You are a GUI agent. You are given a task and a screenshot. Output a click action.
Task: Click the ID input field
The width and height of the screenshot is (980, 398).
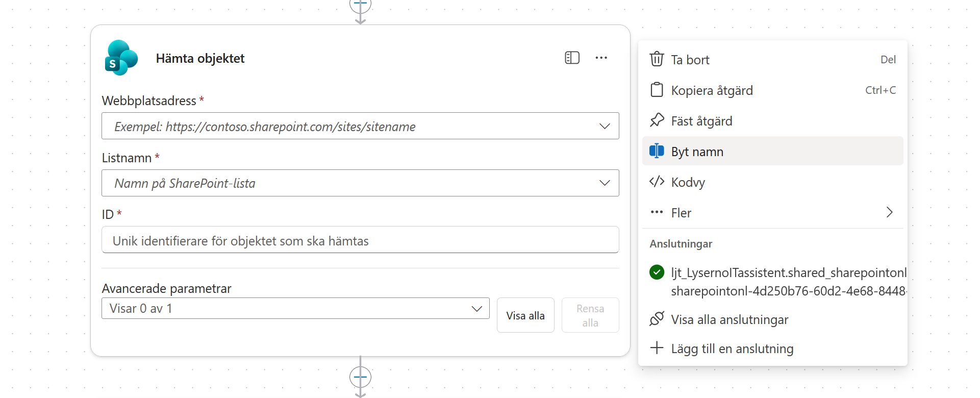coord(360,240)
